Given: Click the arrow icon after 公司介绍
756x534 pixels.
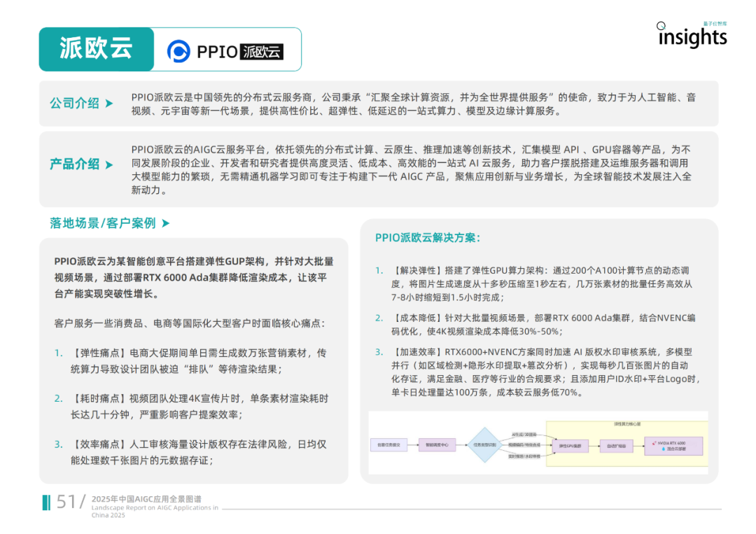Looking at the screenshot, I should pos(109,103).
